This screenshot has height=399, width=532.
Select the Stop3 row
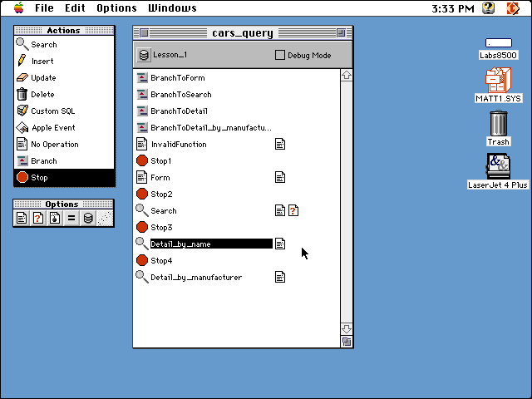pos(161,227)
